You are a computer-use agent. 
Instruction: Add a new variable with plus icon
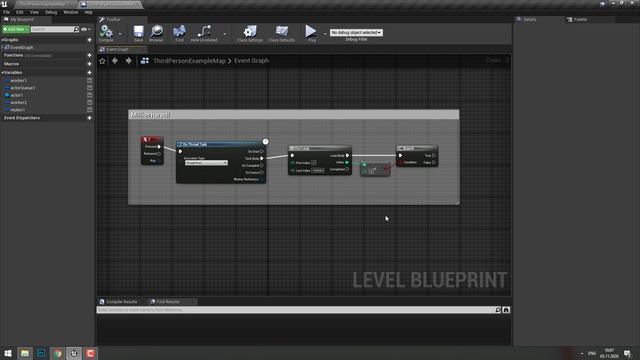[89, 73]
